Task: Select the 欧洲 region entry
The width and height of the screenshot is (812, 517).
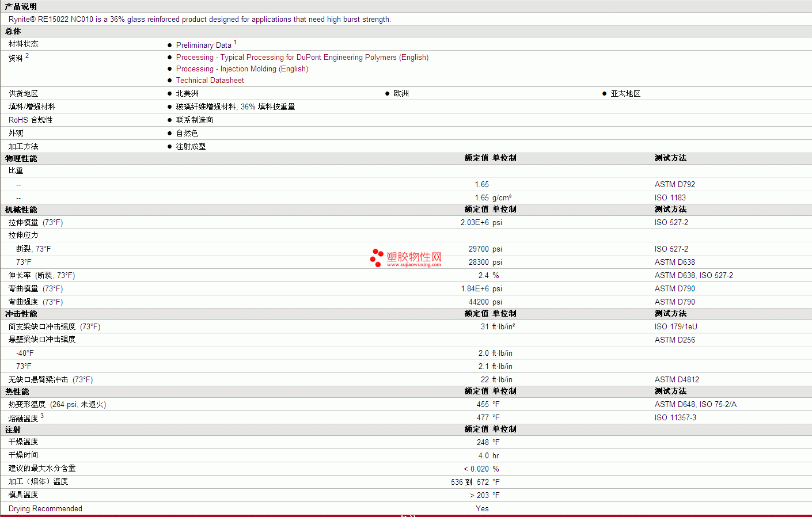Action: coord(401,93)
